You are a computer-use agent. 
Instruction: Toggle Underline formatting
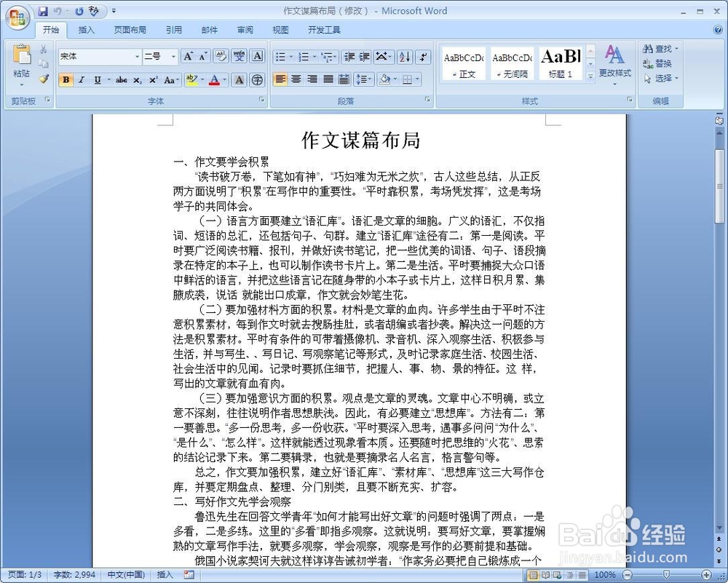97,80
